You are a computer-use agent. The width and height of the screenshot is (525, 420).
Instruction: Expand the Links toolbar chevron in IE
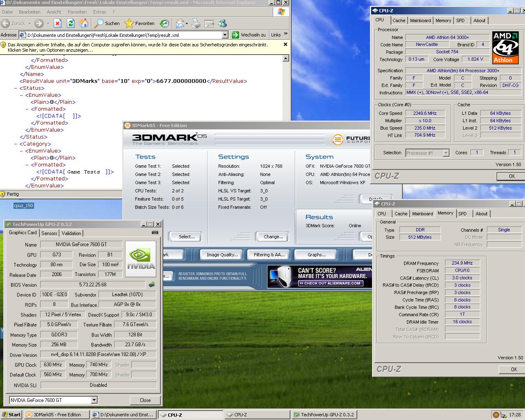pos(285,34)
